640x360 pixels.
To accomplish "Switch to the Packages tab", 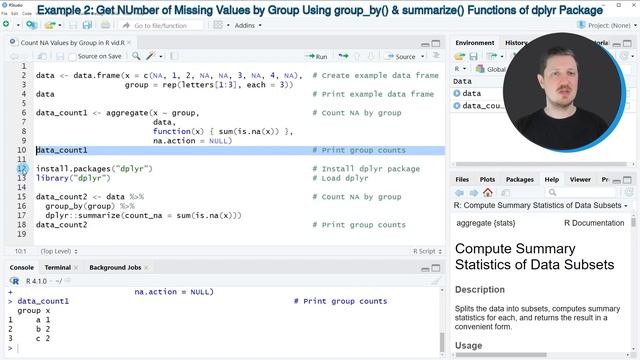I will [x=520, y=180].
